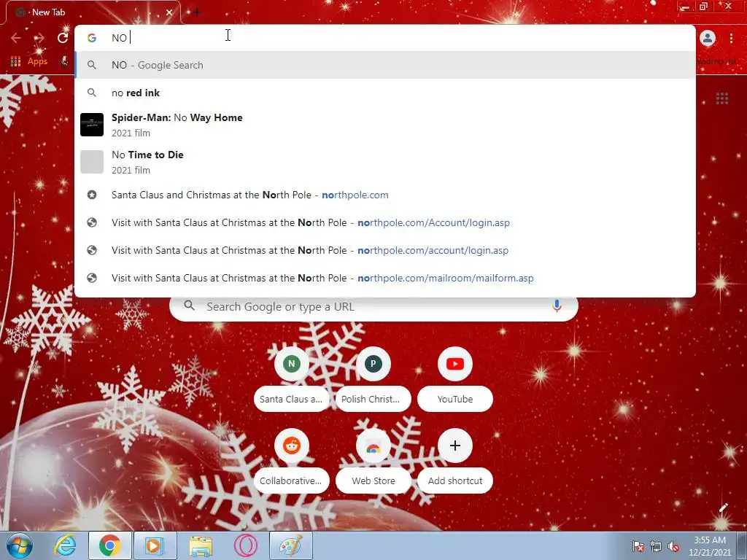Open northpole.com/Account/login.asp suggestion
Image resolution: width=747 pixels, height=560 pixels.
pos(385,222)
